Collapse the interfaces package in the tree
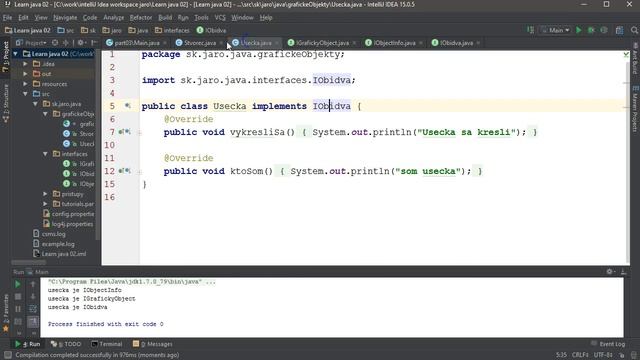This screenshot has height=360, width=640. point(45,154)
